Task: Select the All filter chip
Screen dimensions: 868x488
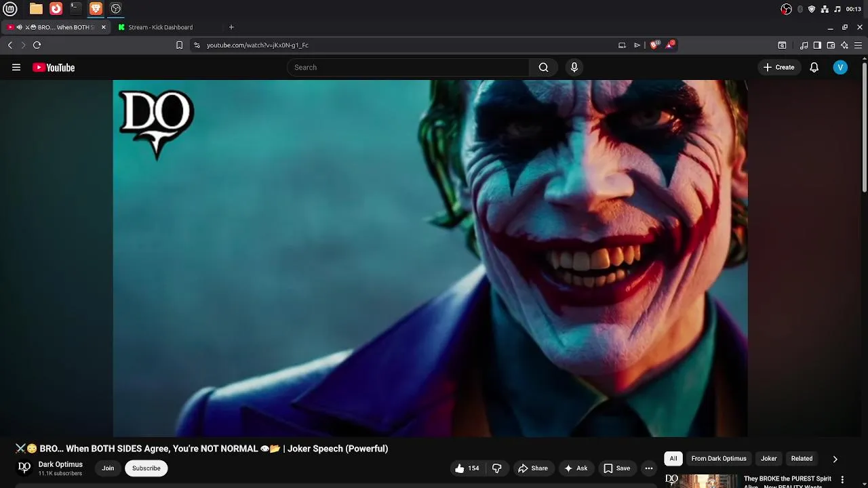Action: [673, 459]
